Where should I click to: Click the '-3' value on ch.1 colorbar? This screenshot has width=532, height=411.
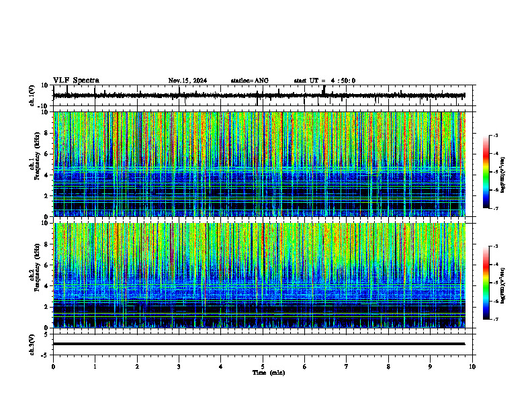(x=495, y=135)
